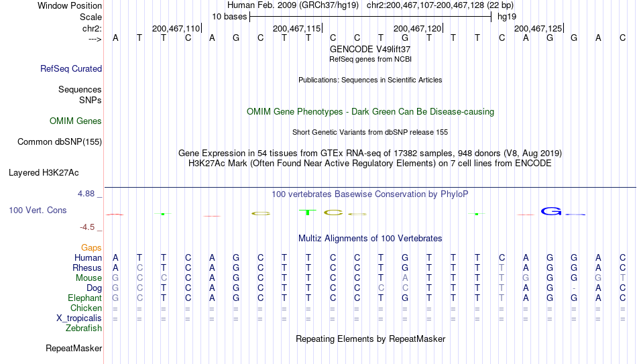The height and width of the screenshot is (364, 637).
Task: Click the Gaps row label
Action: 91,248
